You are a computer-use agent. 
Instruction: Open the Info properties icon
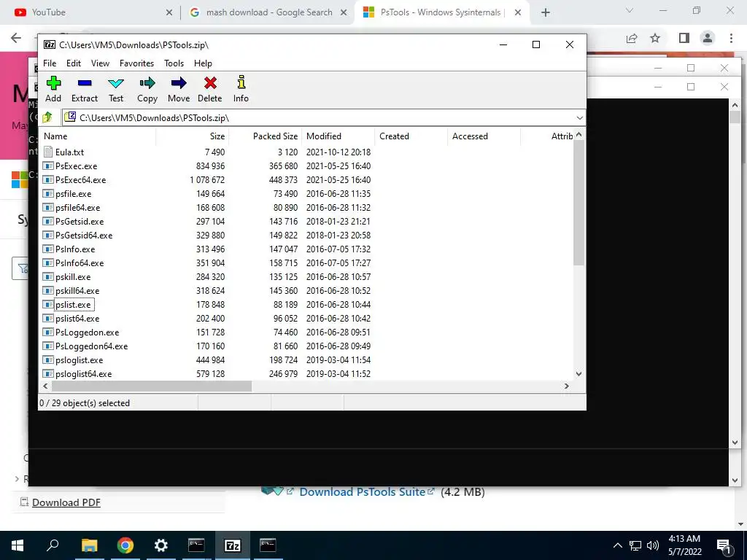(x=241, y=82)
